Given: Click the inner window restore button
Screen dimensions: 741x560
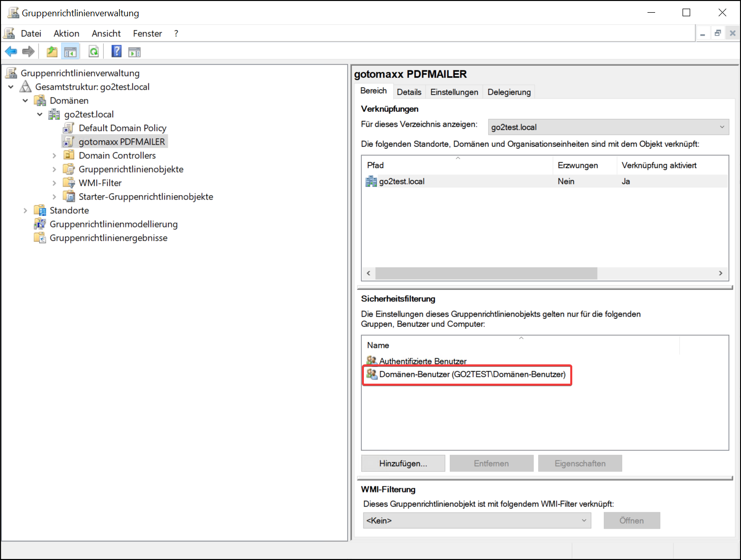Looking at the screenshot, I should [718, 34].
